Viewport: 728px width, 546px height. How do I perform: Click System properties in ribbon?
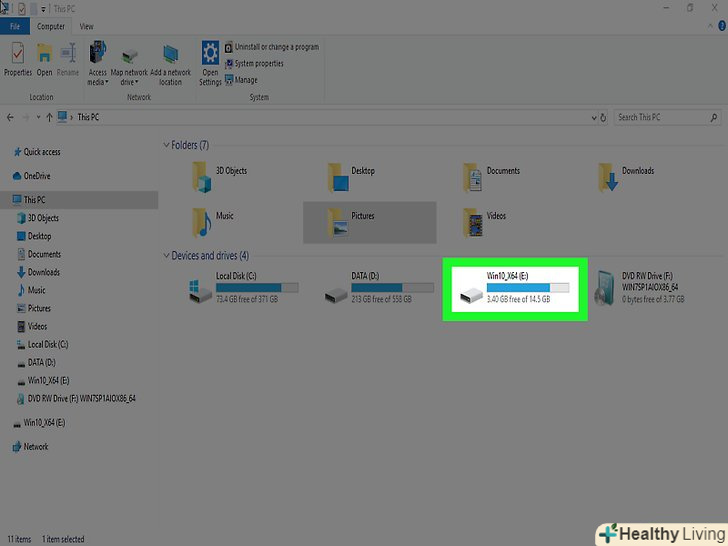[x=254, y=64]
